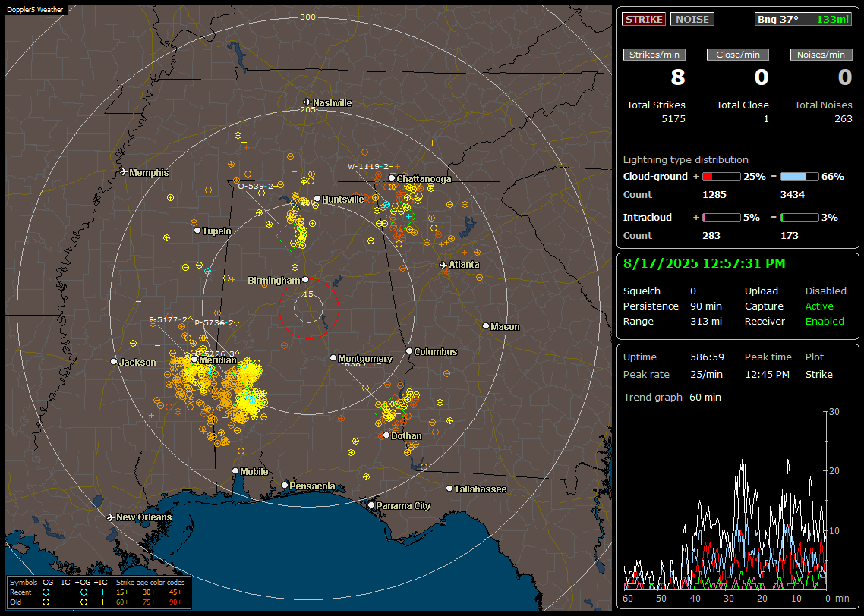
Task: Select the Old +CG legend symbol
Action: point(84,602)
